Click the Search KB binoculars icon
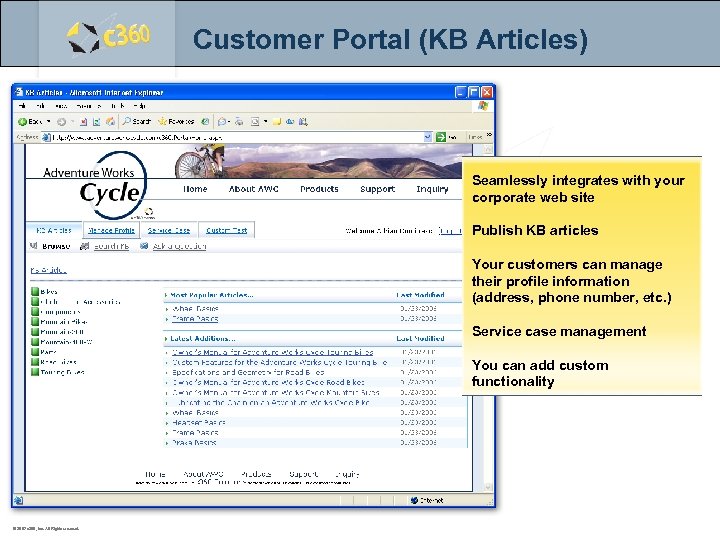 point(84,246)
